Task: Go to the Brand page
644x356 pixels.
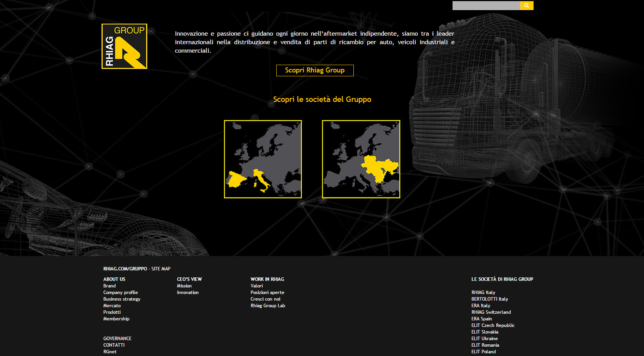Action: pyautogui.click(x=110, y=286)
